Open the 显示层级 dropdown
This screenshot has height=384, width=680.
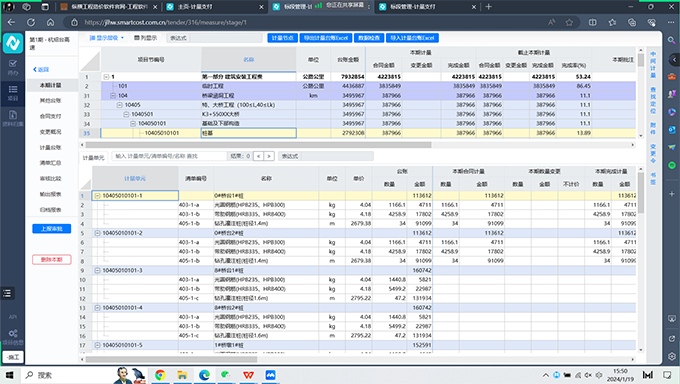click(107, 38)
